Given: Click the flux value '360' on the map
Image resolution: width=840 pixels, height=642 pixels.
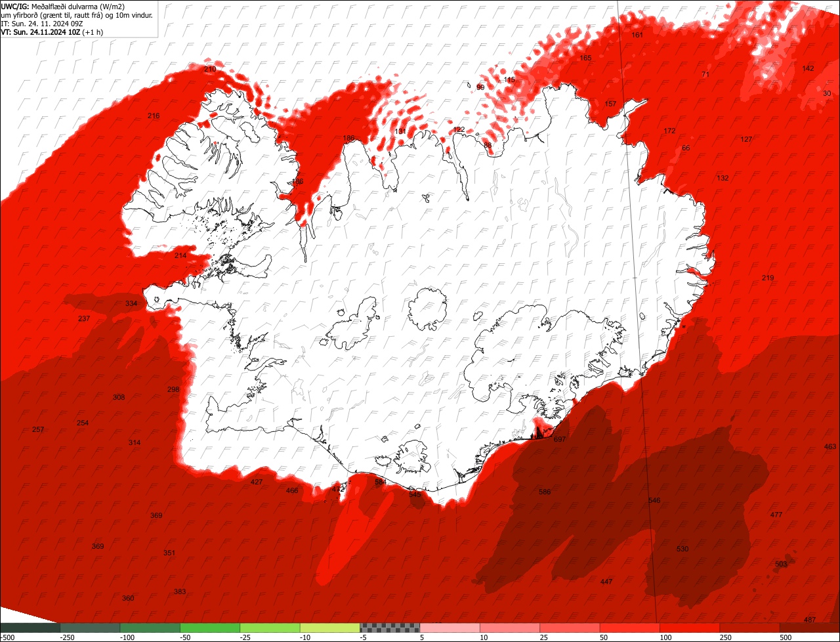Looking at the screenshot, I should (x=128, y=598).
